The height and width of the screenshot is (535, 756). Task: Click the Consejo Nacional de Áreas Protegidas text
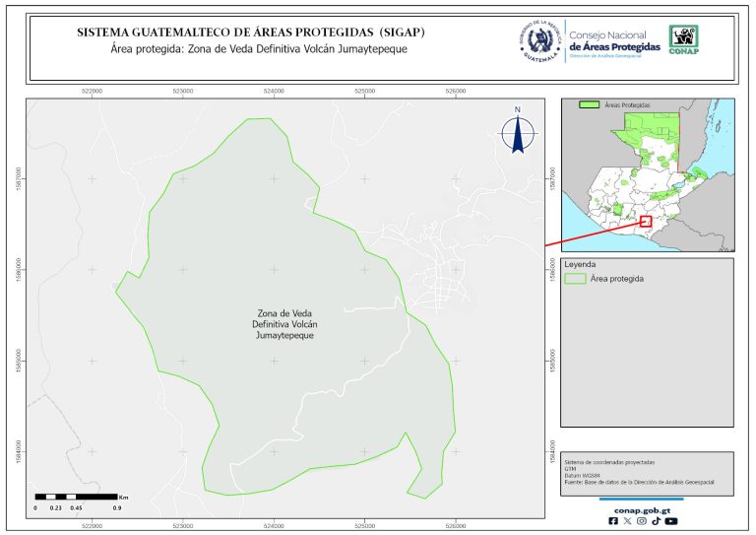(x=614, y=41)
